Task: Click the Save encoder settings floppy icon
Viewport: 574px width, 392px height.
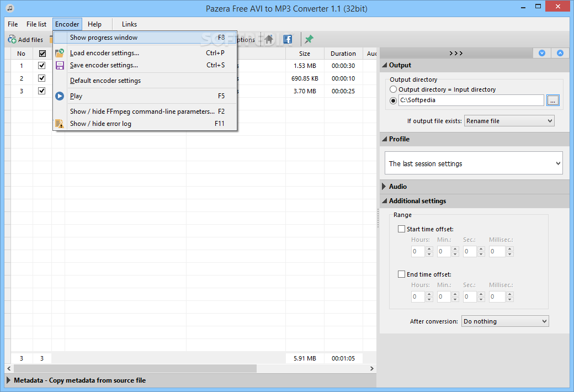Action: [x=59, y=65]
